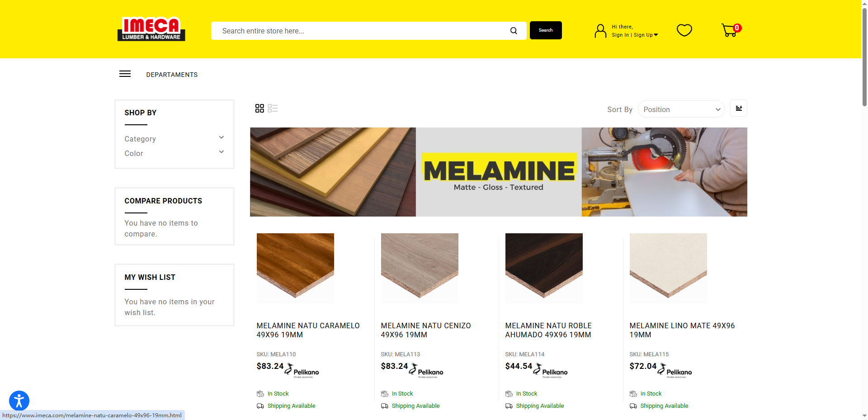Expand the Color filter
The width and height of the screenshot is (868, 420).
[x=175, y=153]
